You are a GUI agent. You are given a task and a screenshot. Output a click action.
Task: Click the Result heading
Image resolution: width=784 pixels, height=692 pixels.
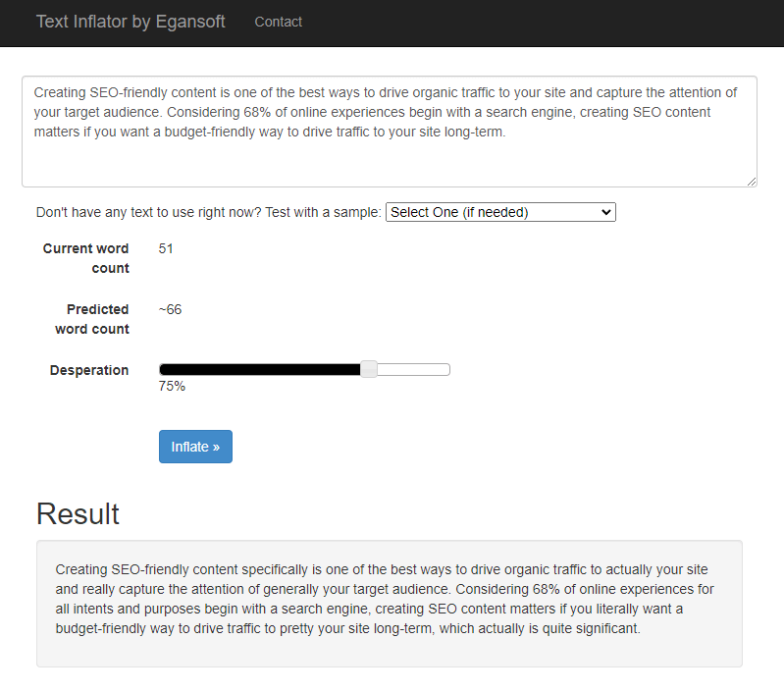[x=78, y=513]
